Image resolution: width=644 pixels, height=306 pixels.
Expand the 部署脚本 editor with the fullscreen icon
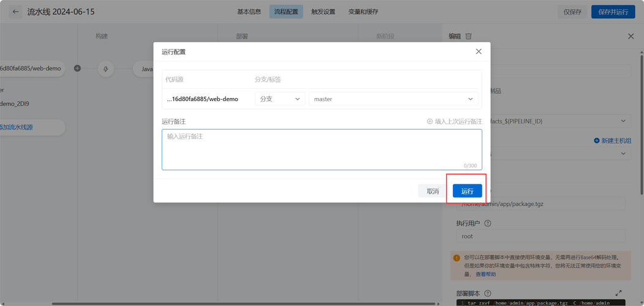619,293
